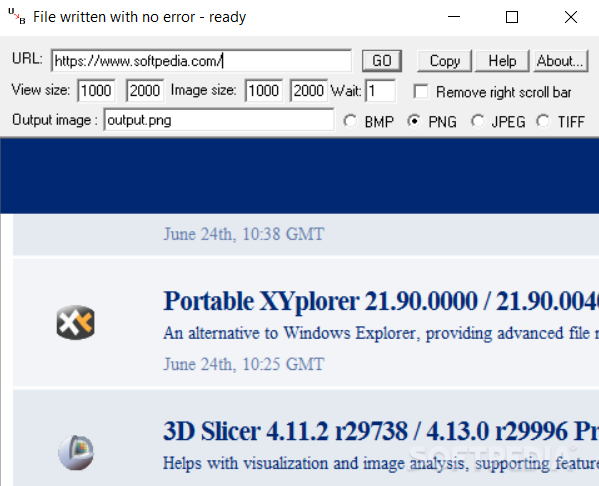Click the Image size width field
This screenshot has width=599, height=486.
(x=264, y=91)
